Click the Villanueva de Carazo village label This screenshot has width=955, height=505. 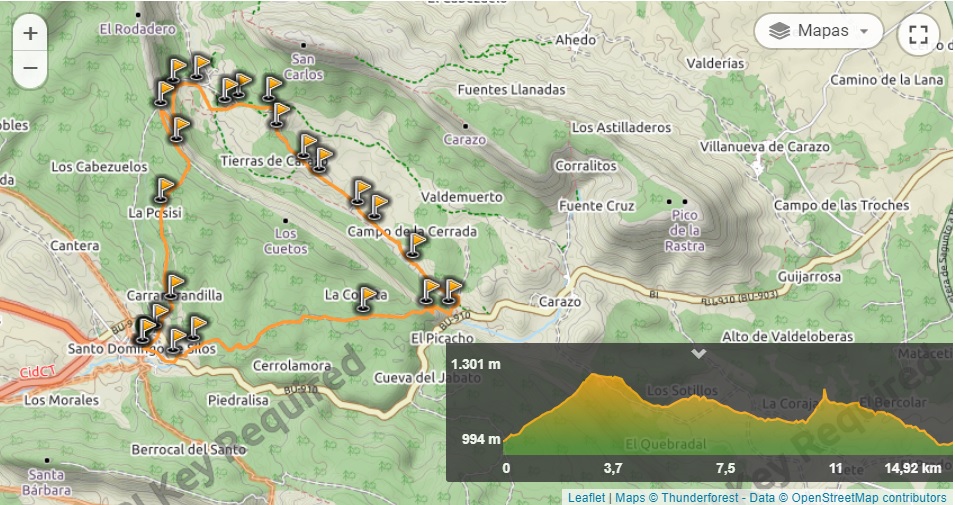[x=764, y=147]
